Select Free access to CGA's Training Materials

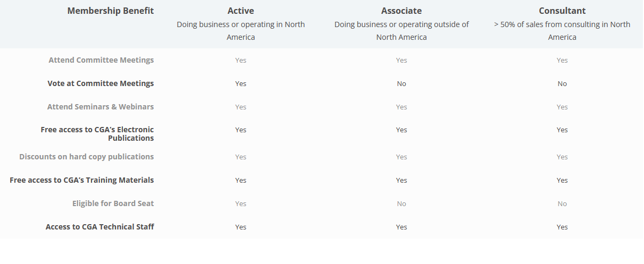(82, 180)
